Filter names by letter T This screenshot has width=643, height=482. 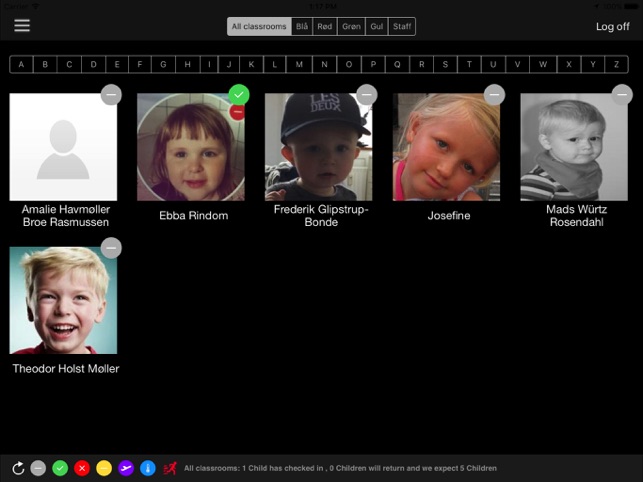469,64
